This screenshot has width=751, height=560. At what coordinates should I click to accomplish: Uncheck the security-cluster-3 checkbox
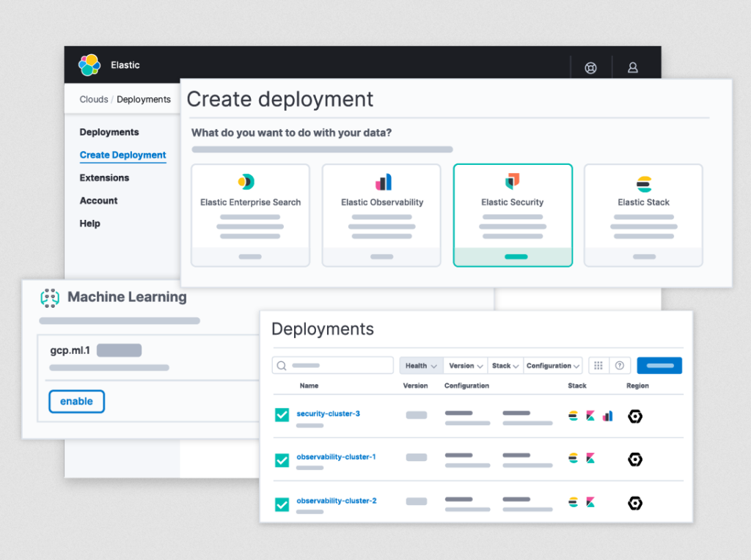282,415
